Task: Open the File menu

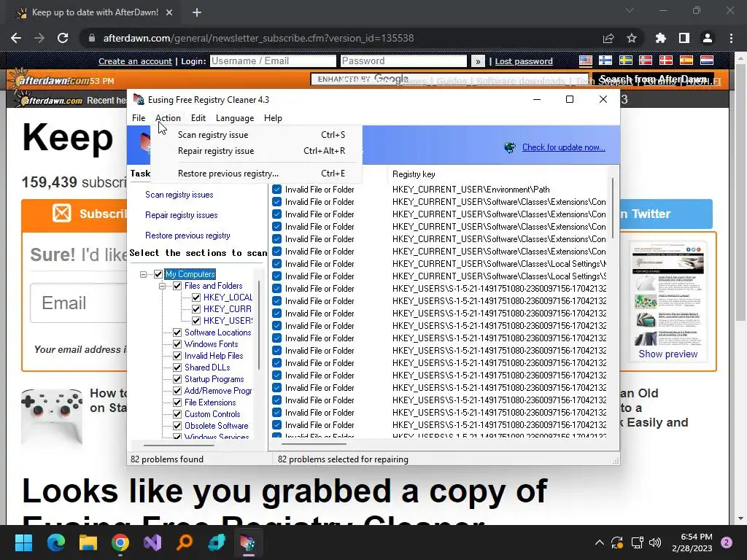Action: pos(139,118)
